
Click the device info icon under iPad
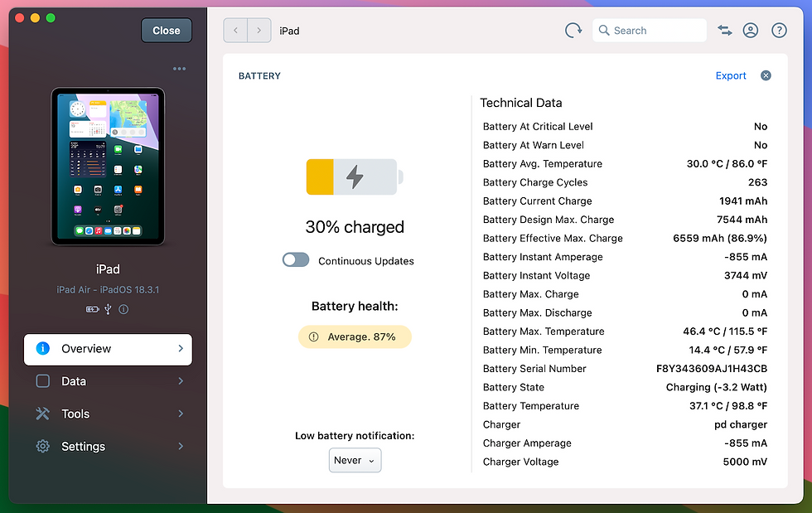[123, 309]
